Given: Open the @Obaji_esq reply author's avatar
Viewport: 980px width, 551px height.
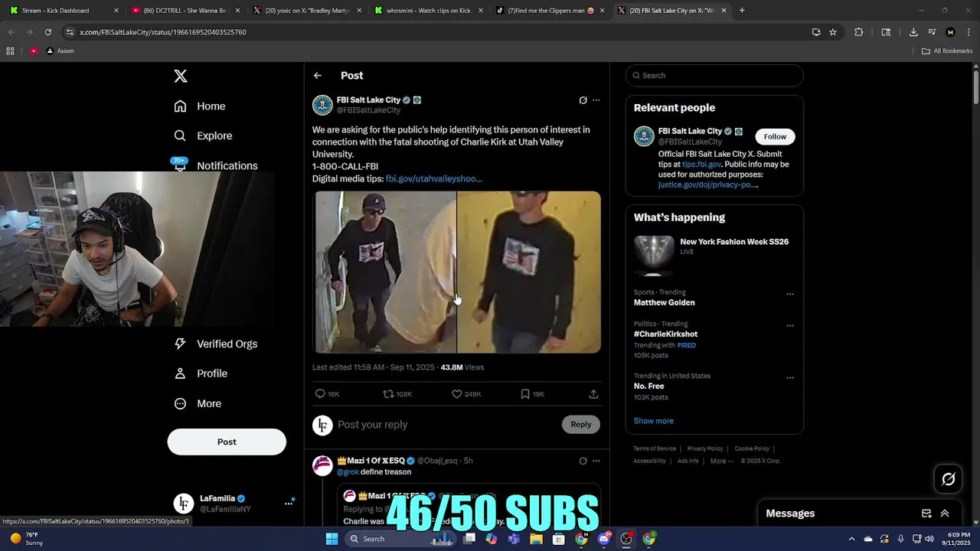Looking at the screenshot, I should pyautogui.click(x=322, y=466).
